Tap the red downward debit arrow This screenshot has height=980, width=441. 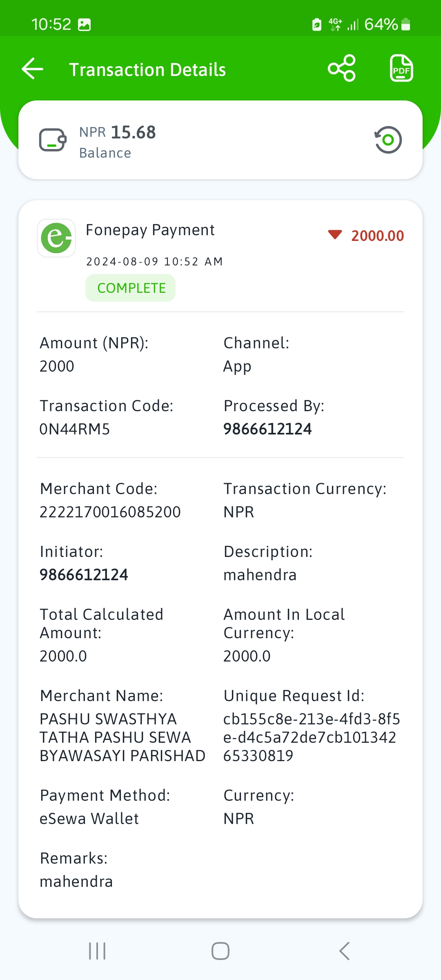click(335, 235)
